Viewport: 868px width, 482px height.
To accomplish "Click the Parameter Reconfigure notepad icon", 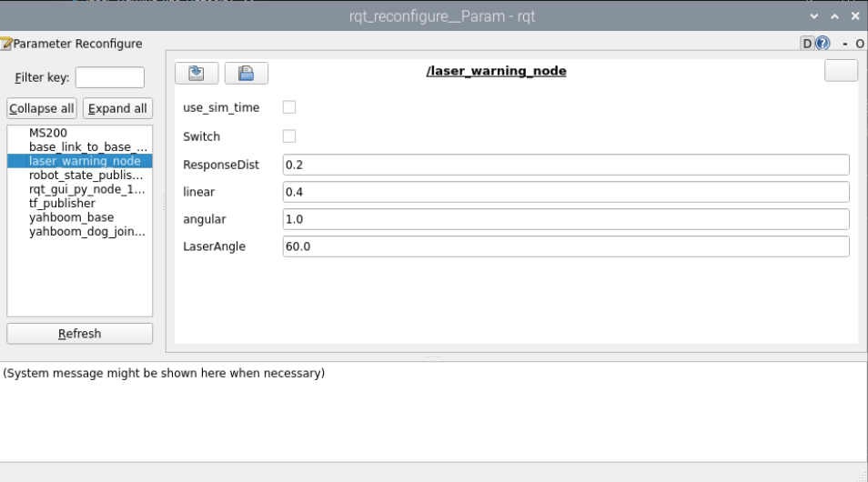I will click(6, 44).
